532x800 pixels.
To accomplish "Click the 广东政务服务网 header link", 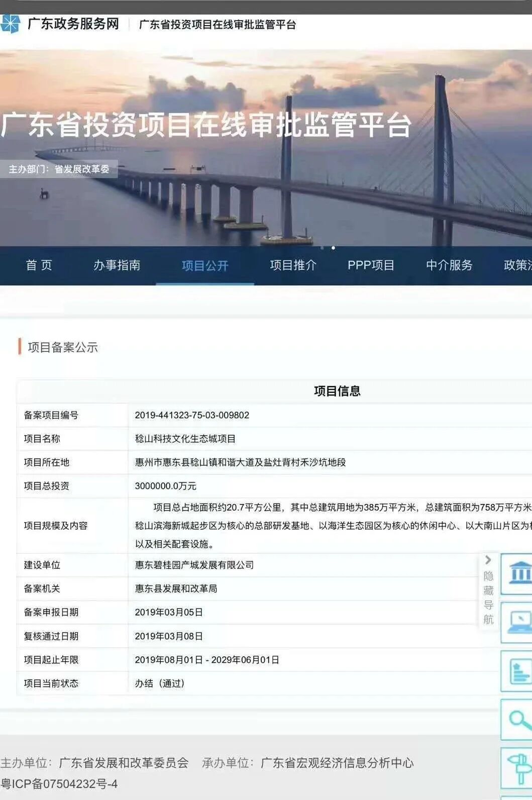I will click(73, 24).
